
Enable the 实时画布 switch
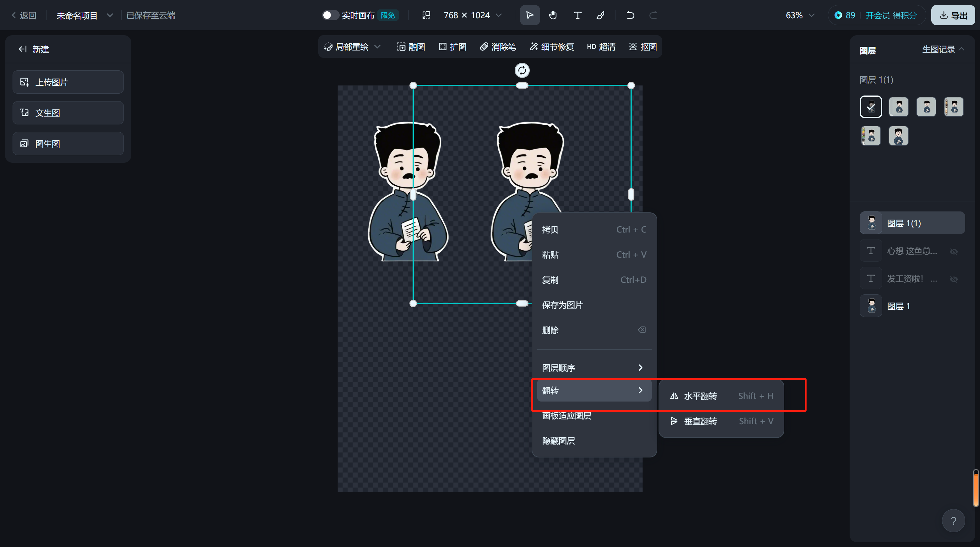click(x=330, y=15)
